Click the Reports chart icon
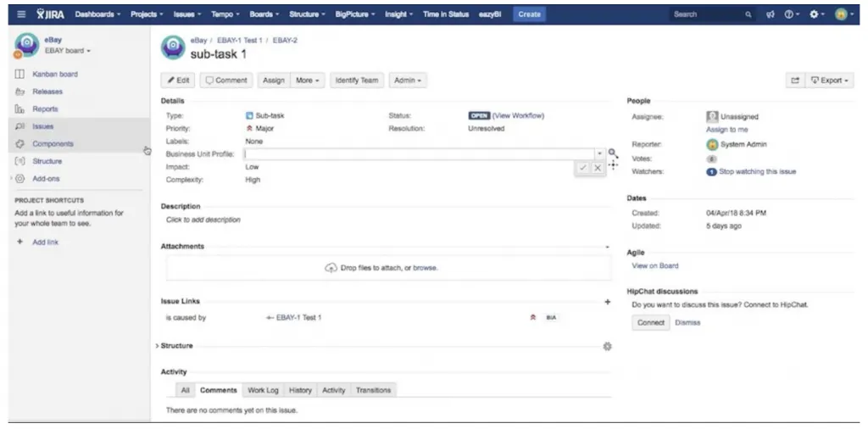 pyautogui.click(x=20, y=109)
